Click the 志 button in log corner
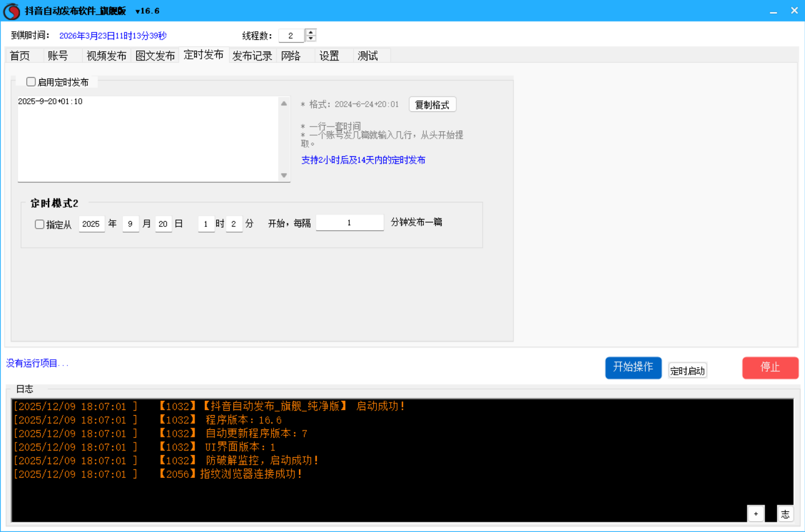The image size is (805, 532). pyautogui.click(x=785, y=514)
